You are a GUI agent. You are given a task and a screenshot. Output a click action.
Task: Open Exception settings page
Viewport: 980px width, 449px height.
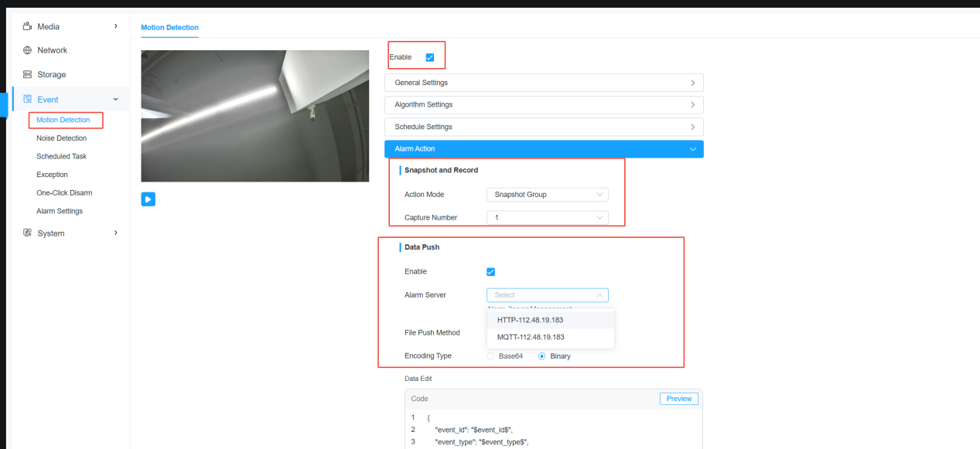[52, 175]
